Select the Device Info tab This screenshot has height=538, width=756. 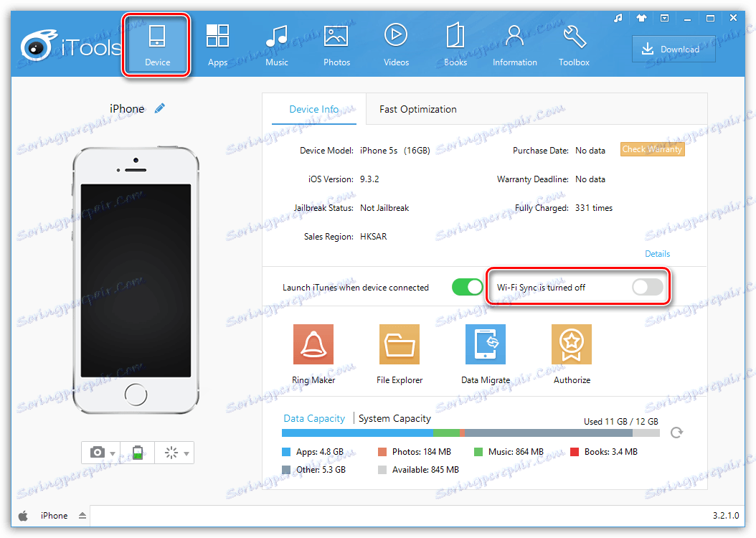(x=314, y=110)
